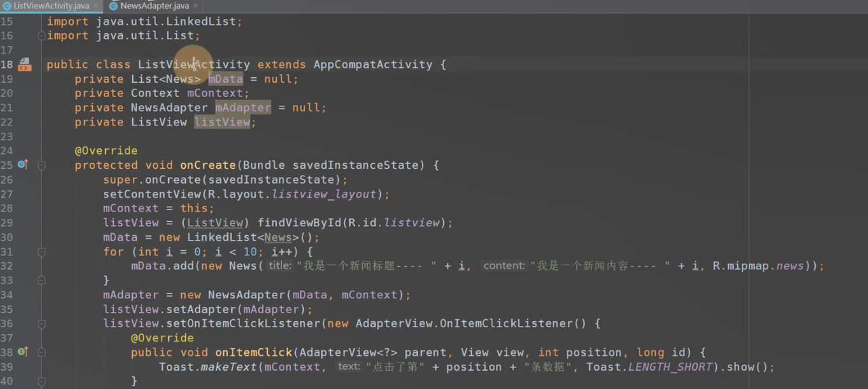Click the related XML file gutter icon on line 18
Image resolution: width=868 pixels, height=389 pixels.
[x=24, y=64]
